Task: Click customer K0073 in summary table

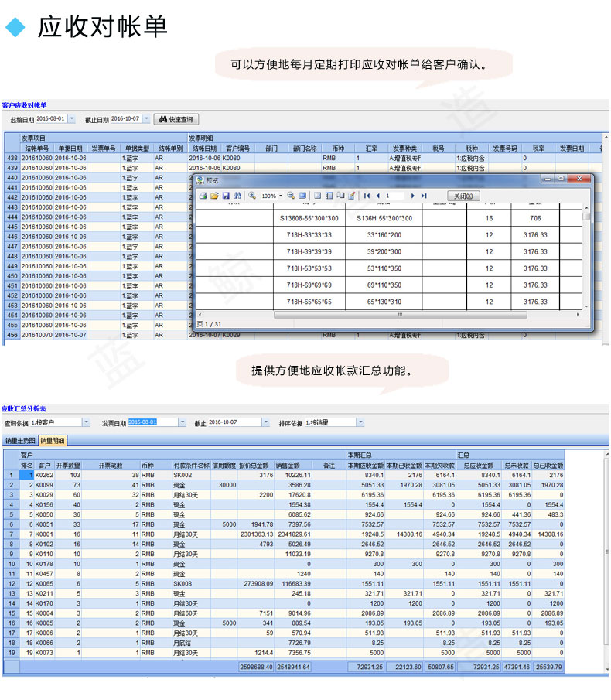Action: [44, 653]
